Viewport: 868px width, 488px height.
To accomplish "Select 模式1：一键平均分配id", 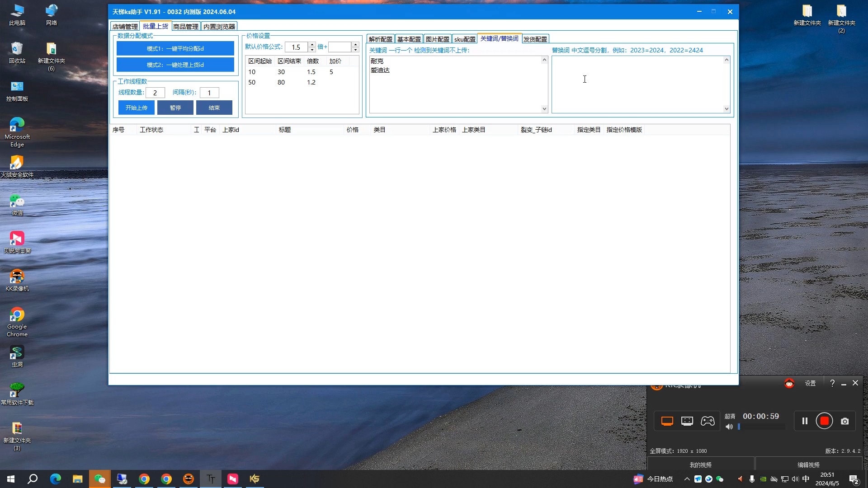I will 175,48.
